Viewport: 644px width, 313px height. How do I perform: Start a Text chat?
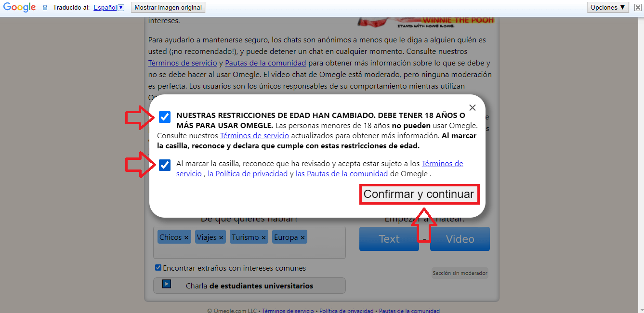tap(389, 239)
